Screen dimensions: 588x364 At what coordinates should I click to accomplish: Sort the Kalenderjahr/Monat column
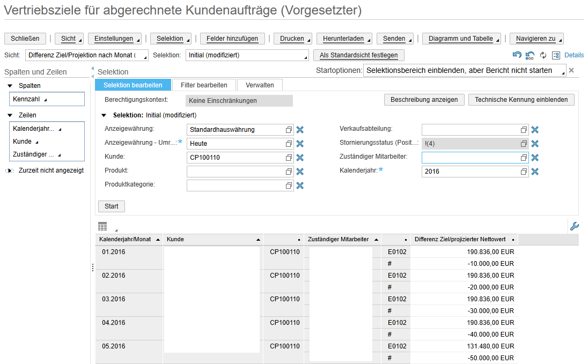158,240
